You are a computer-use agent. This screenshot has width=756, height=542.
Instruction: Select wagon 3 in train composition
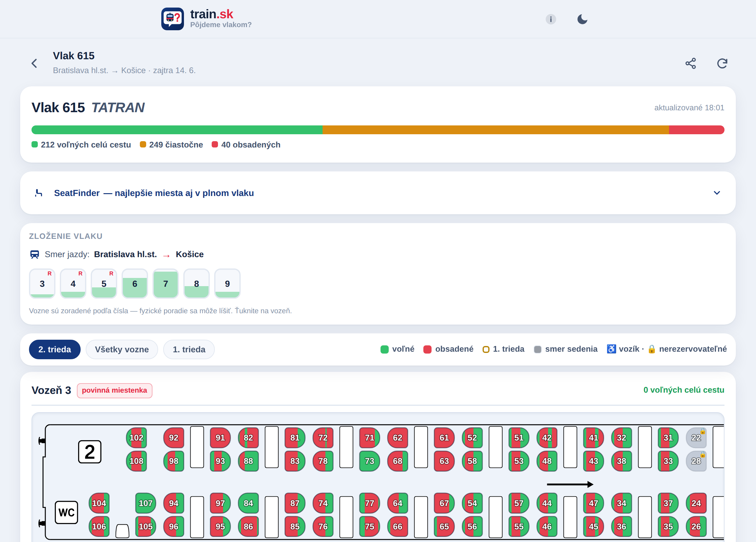click(x=42, y=284)
